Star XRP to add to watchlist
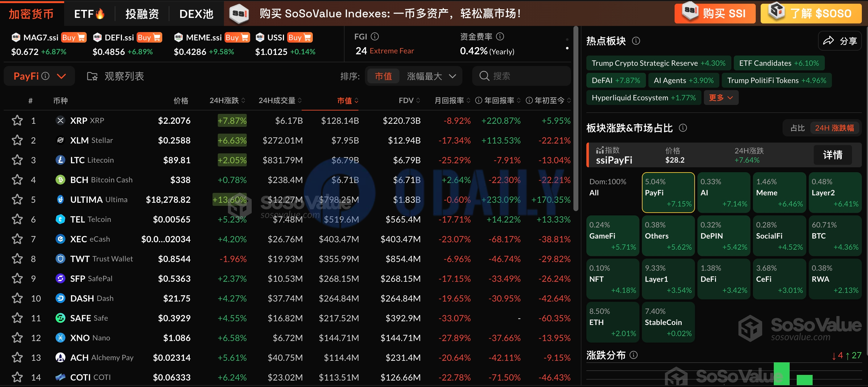This screenshot has width=868, height=387. point(17,120)
